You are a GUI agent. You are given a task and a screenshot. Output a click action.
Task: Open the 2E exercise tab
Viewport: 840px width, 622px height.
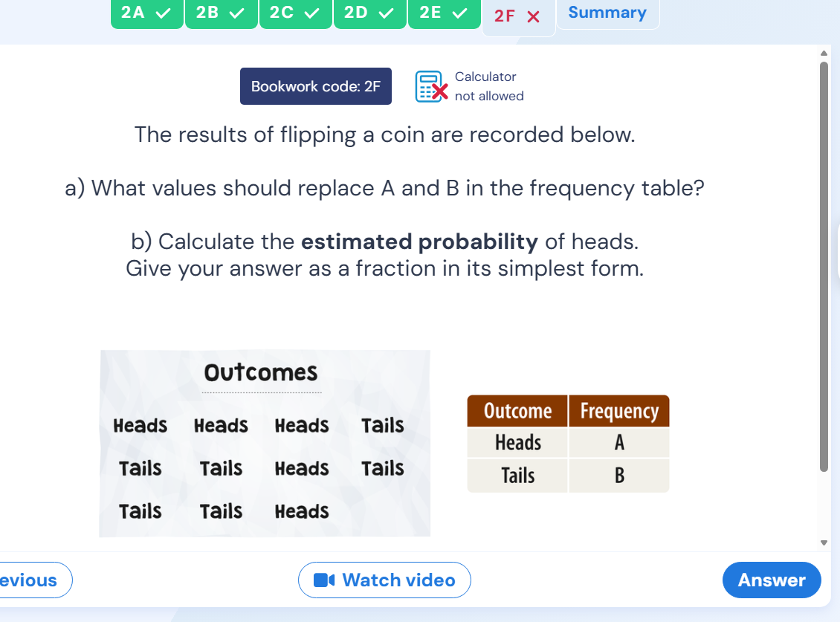(x=444, y=12)
